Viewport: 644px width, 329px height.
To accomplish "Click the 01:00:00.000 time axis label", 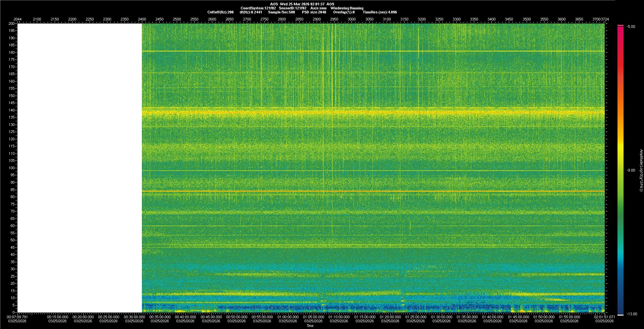I will 288,317.
